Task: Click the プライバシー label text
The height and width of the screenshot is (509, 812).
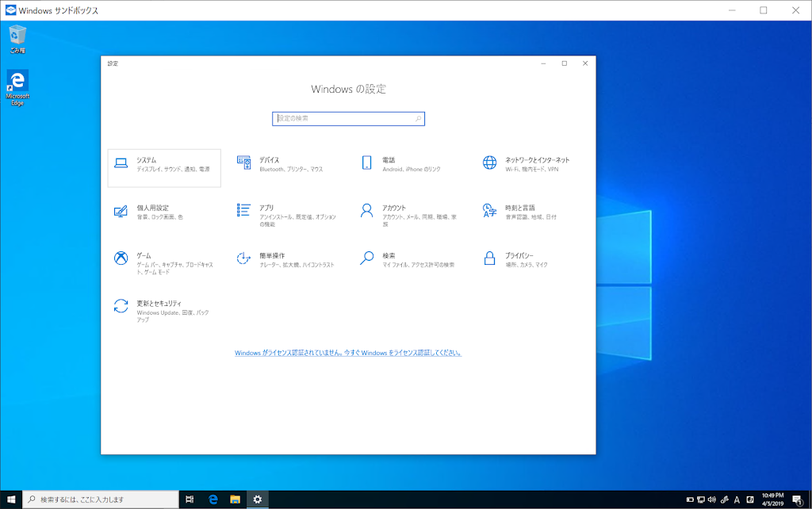Action: point(519,256)
